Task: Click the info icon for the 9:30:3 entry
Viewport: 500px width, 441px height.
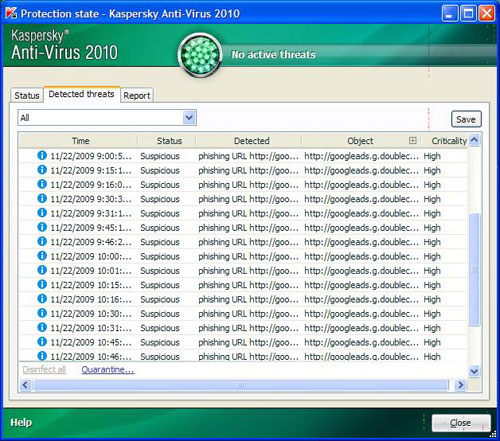Action: (x=42, y=198)
